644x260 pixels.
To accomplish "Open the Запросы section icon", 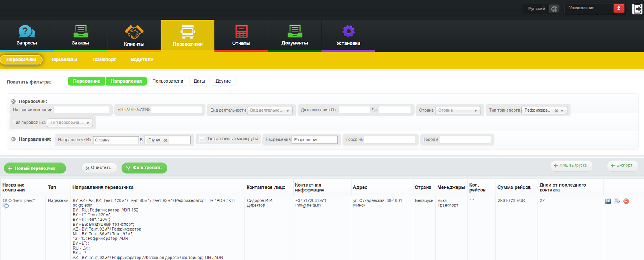I will [x=27, y=31].
